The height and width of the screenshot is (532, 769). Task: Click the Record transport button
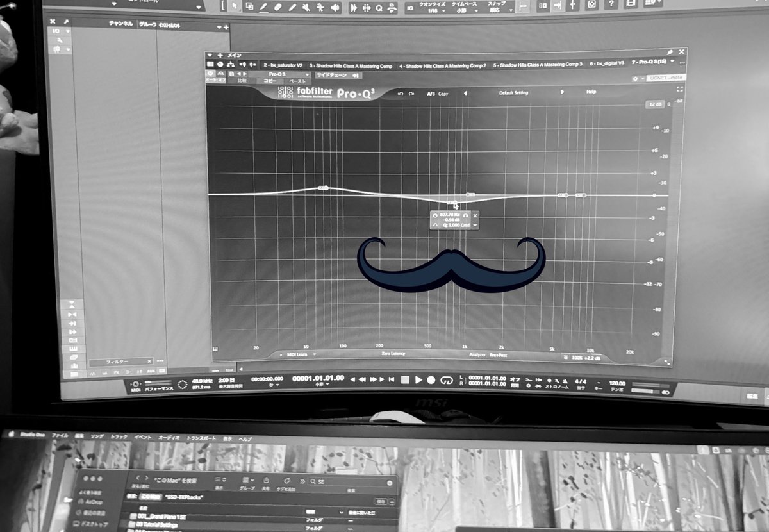[431, 380]
